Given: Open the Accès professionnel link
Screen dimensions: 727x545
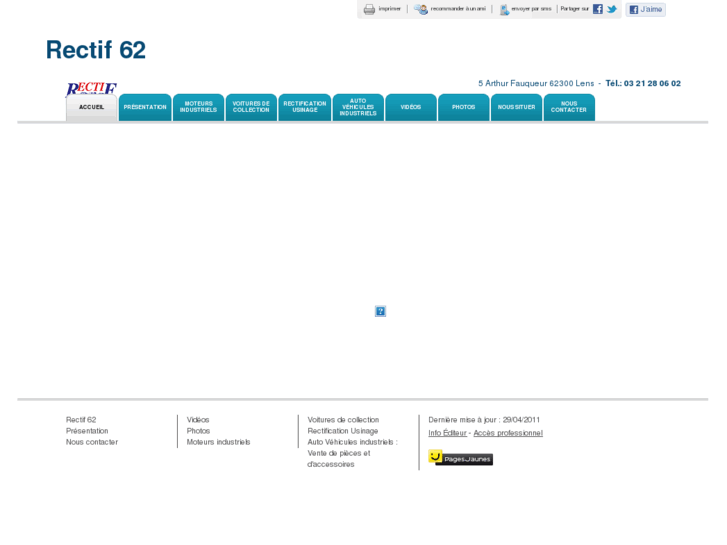Looking at the screenshot, I should [508, 433].
